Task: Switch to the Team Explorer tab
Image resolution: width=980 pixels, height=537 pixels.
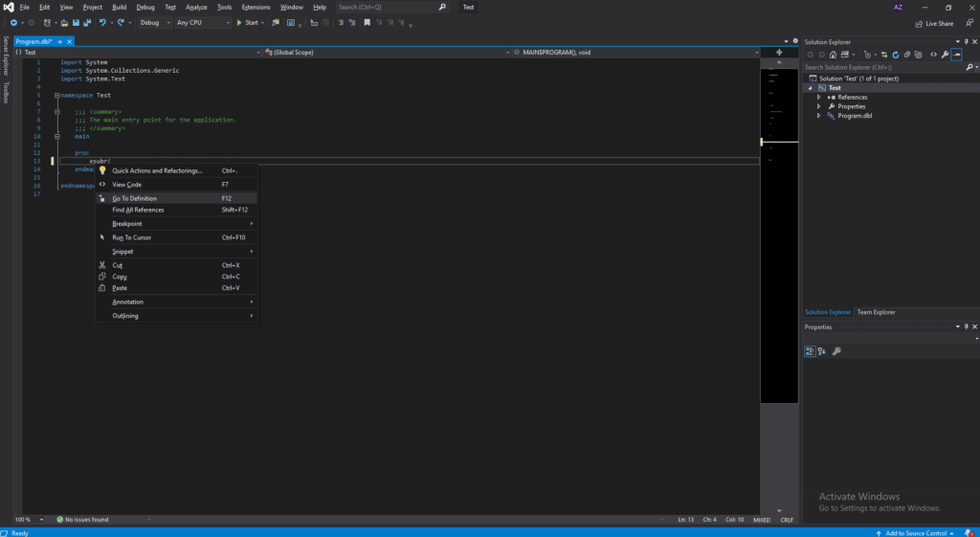Action: point(876,312)
